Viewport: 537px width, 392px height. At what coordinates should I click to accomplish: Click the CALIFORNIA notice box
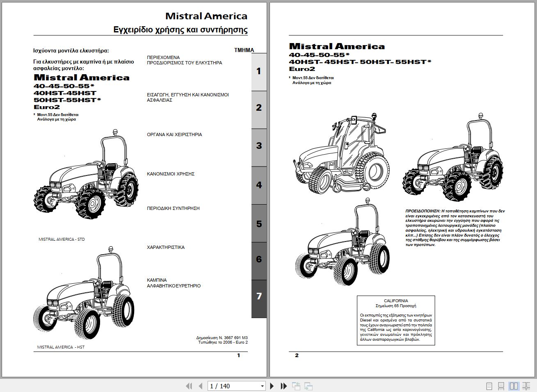(396, 320)
